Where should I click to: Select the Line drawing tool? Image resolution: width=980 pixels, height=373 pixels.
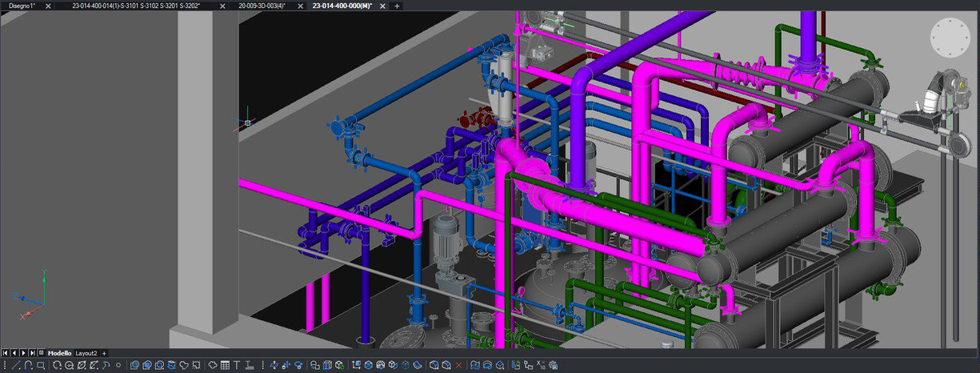point(17,365)
